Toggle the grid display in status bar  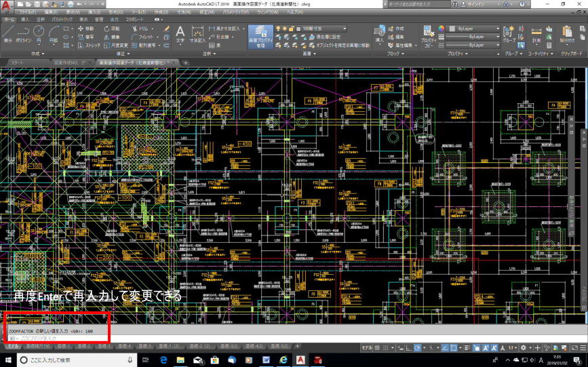[x=377, y=348]
